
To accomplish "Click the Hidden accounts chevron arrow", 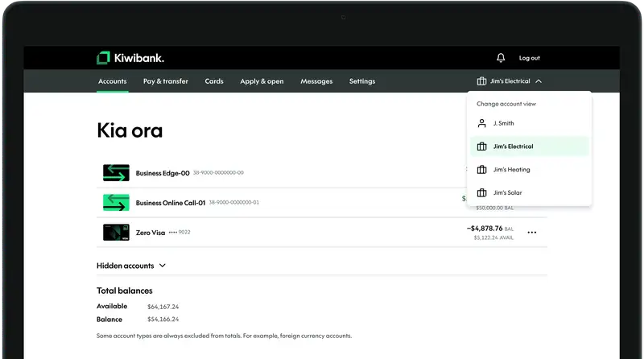I will point(163,266).
